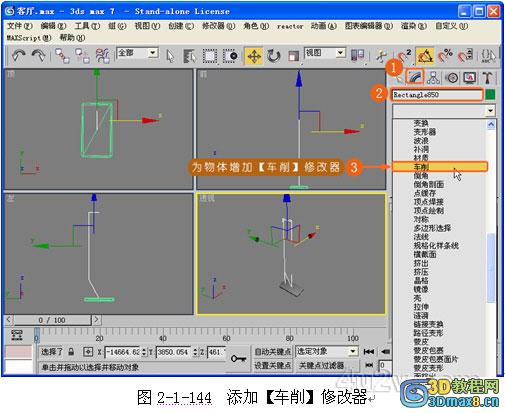Click Named Selection Sets ABC icon
The height and width of the screenshot is (413, 505).
(488, 56)
